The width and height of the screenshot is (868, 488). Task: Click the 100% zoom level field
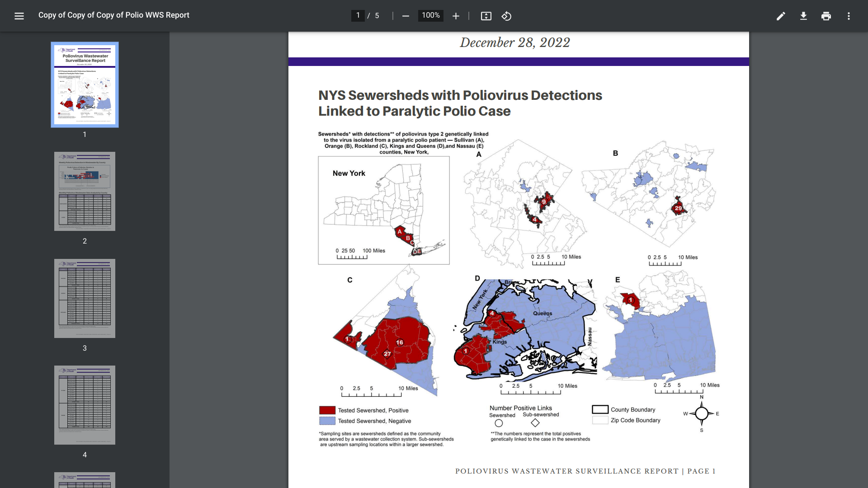pos(430,16)
